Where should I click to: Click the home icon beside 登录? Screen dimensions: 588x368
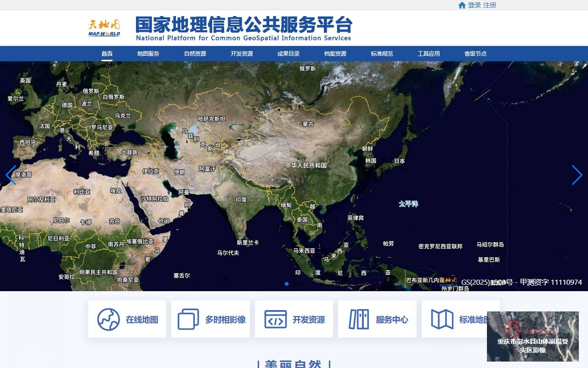coord(462,5)
